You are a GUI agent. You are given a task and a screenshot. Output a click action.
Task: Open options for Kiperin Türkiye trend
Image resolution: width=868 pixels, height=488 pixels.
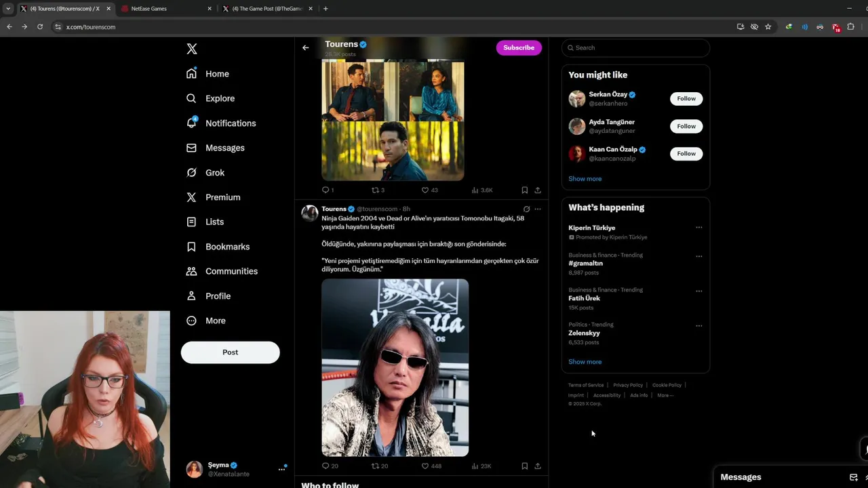(x=698, y=228)
